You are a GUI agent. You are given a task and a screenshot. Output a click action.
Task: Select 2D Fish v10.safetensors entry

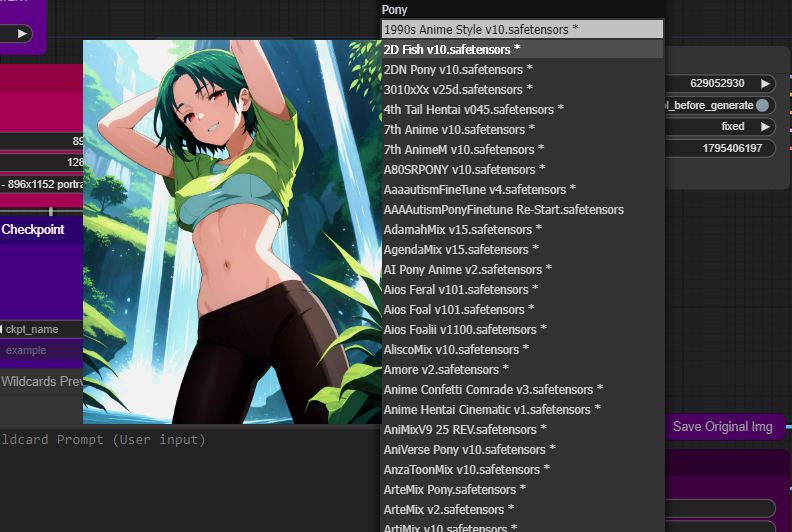coord(522,50)
